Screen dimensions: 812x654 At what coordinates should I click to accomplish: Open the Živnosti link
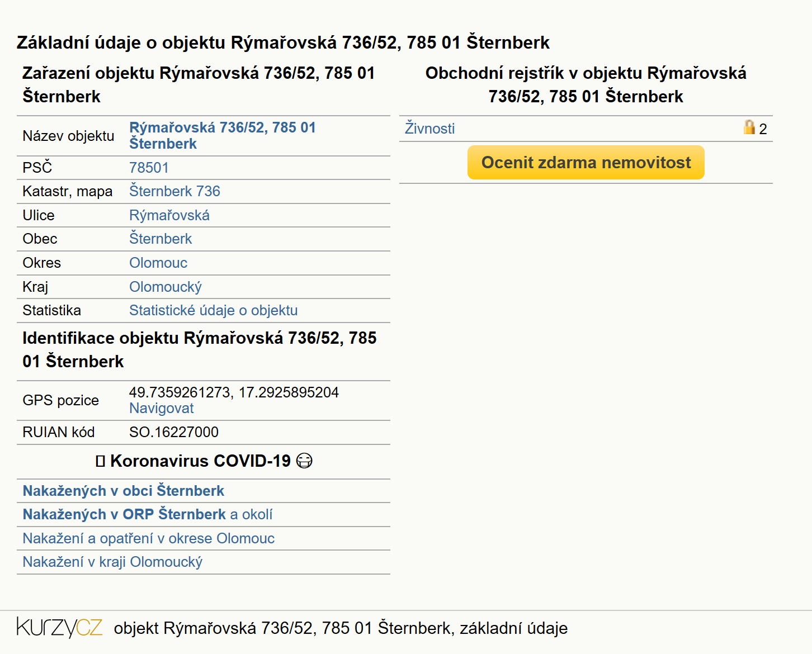[429, 129]
